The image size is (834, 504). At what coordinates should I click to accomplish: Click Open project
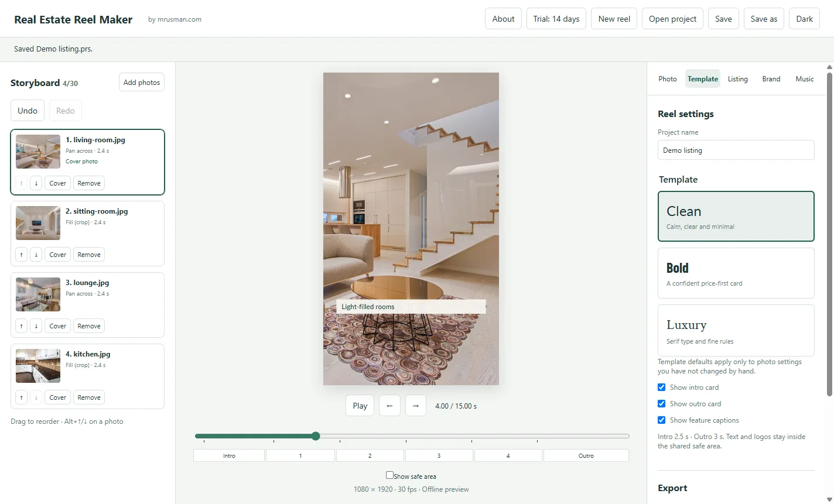click(673, 19)
